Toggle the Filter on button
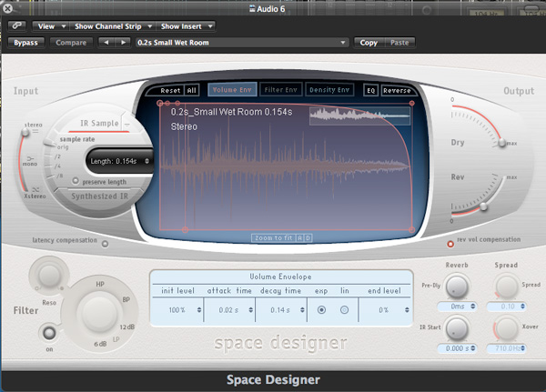This screenshot has height=392, width=546. [49, 333]
